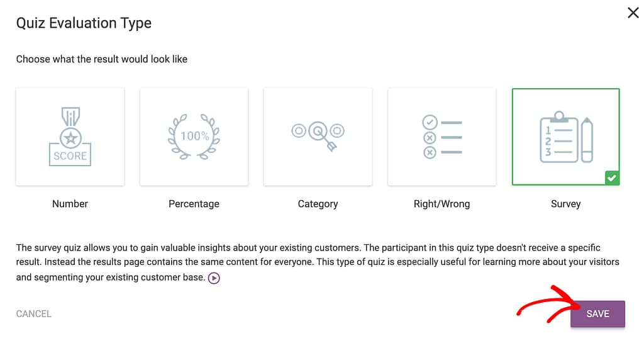The image size is (644, 338).
Task: Play the survey quiz explainer video
Action: click(214, 278)
